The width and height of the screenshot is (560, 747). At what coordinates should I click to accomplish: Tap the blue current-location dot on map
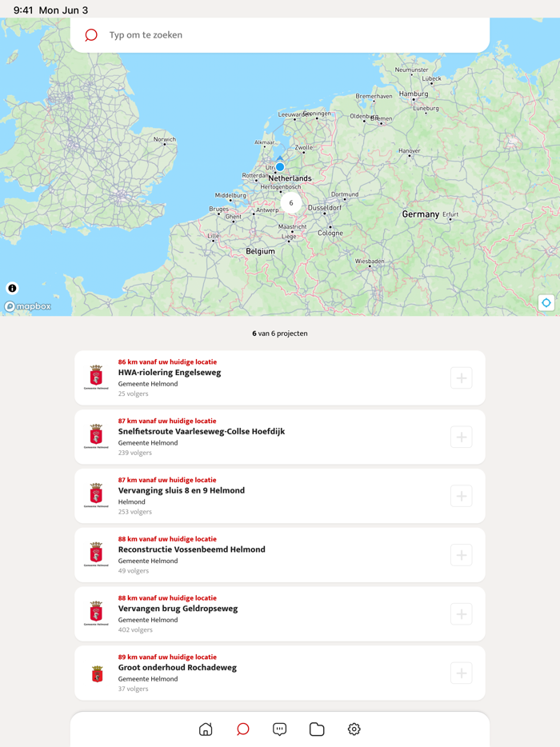pyautogui.click(x=280, y=167)
